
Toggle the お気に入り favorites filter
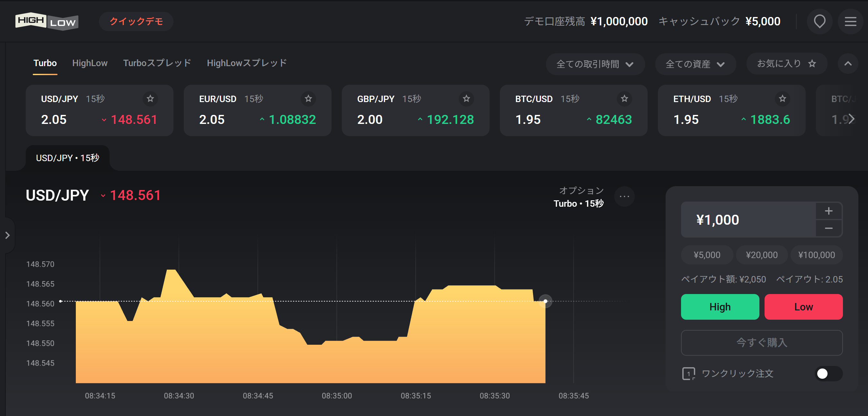[x=786, y=64]
